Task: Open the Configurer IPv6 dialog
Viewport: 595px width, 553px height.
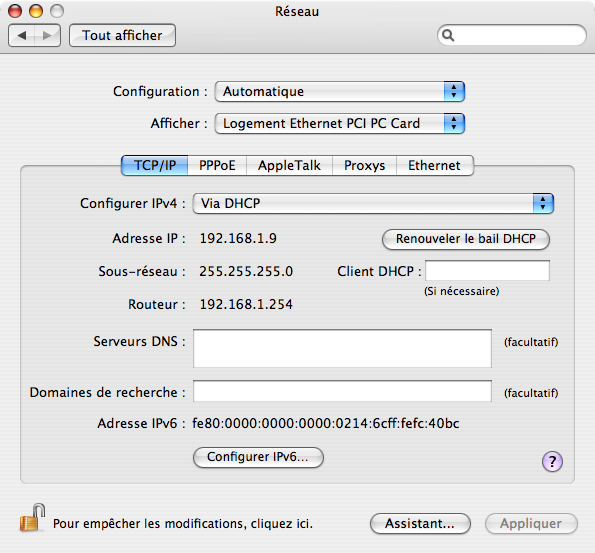Action: 258,457
